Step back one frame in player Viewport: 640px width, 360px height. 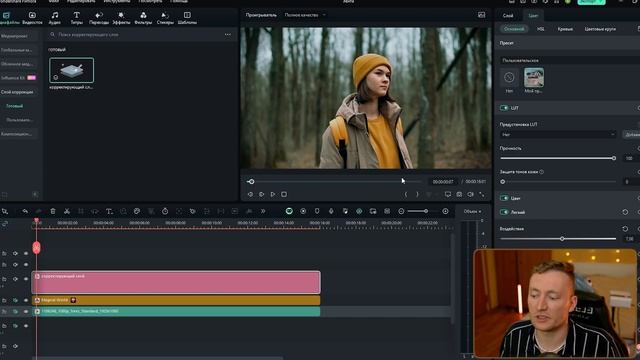coord(262,194)
